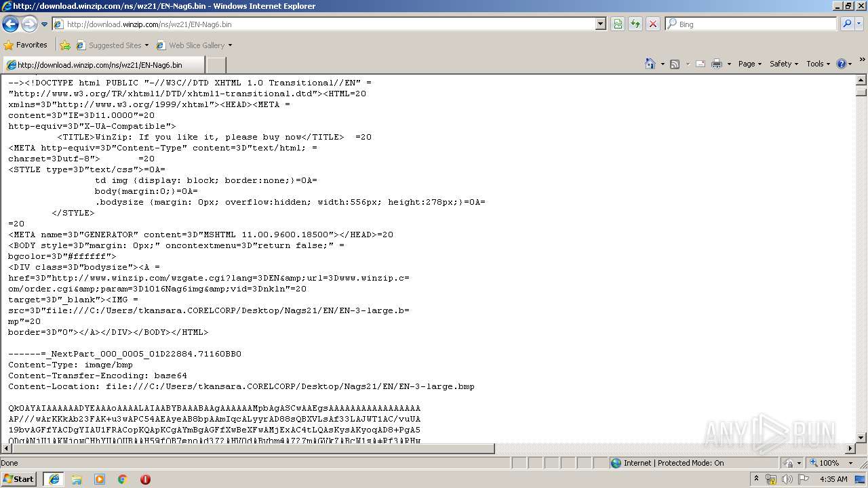Image resolution: width=868 pixels, height=488 pixels.
Task: Click the red Stop loading icon
Action: (x=653, y=24)
